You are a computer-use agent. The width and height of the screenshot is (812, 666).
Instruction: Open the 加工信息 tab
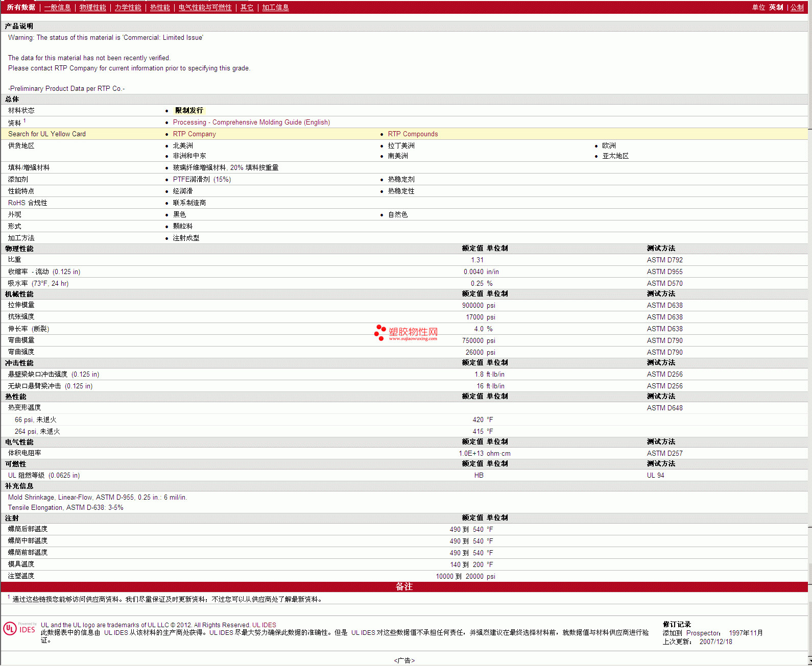coord(275,7)
